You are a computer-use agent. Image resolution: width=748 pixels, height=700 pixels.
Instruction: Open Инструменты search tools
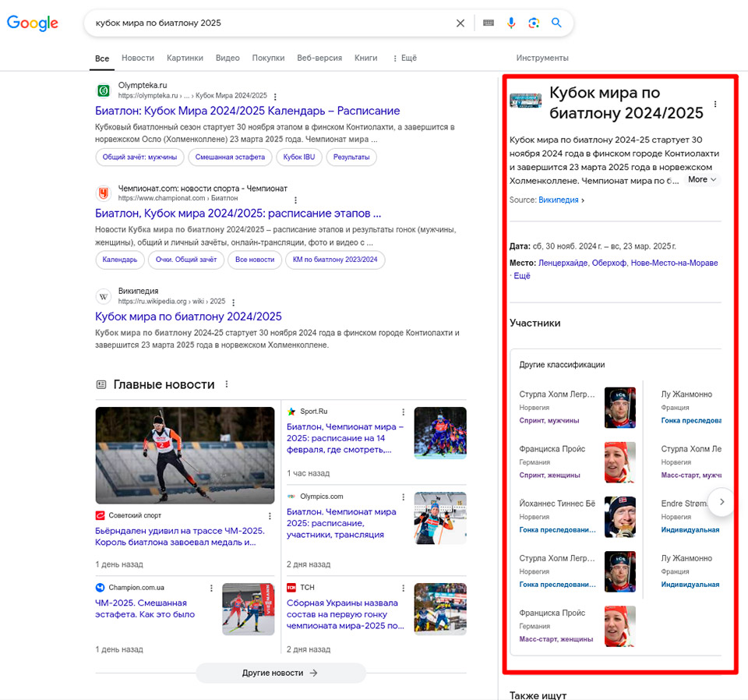click(x=542, y=58)
